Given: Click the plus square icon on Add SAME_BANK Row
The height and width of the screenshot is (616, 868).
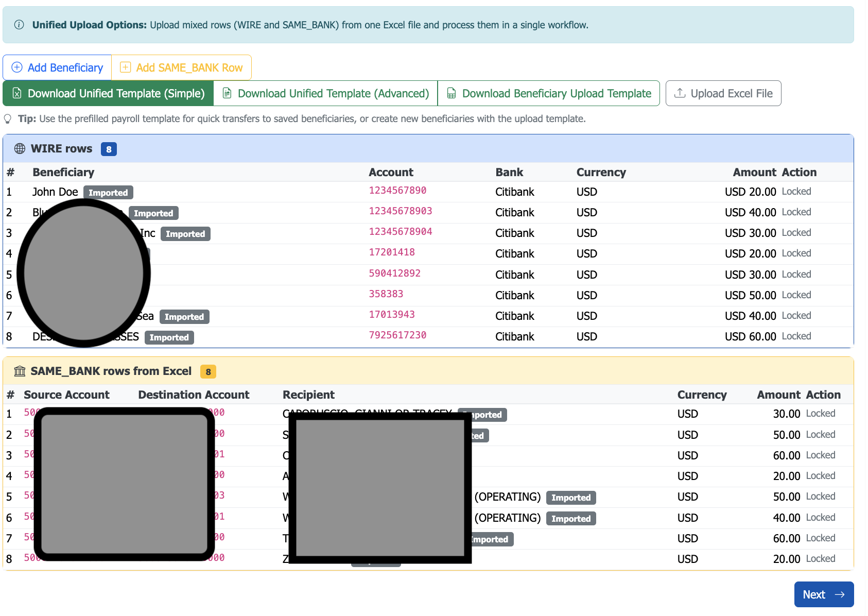Looking at the screenshot, I should [x=125, y=67].
